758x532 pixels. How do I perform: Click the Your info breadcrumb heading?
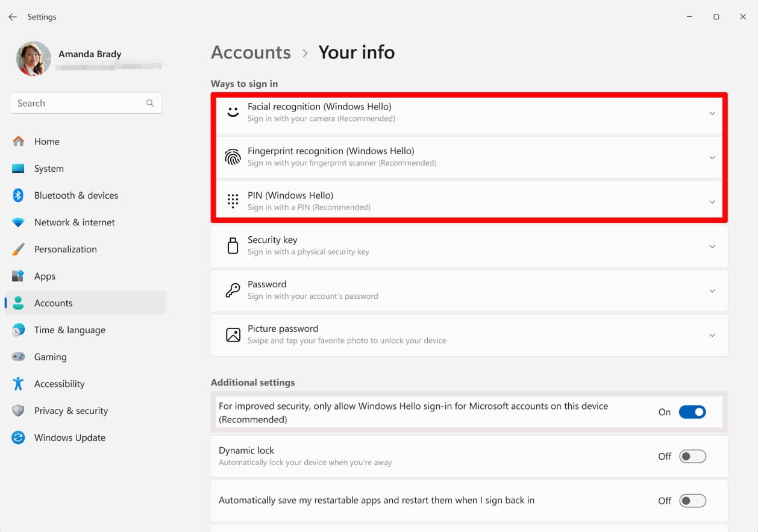(x=357, y=52)
